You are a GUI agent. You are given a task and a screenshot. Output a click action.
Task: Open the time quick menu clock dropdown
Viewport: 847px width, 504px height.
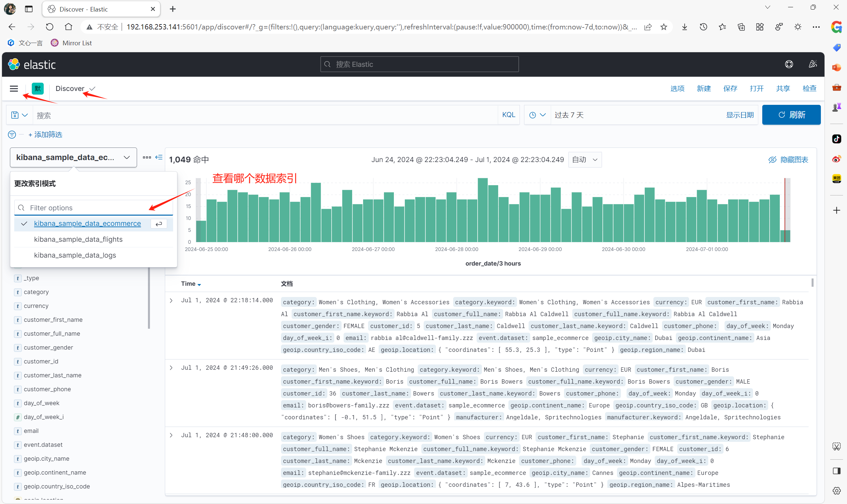click(x=538, y=115)
